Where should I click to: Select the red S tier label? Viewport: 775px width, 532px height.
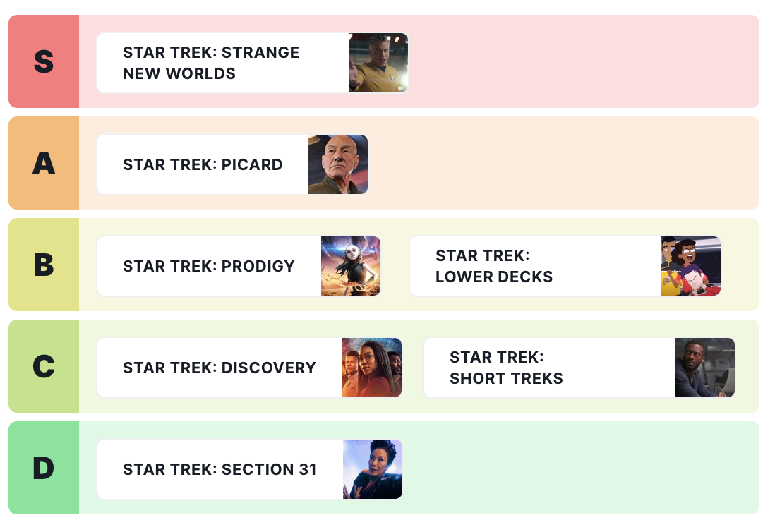pos(44,62)
